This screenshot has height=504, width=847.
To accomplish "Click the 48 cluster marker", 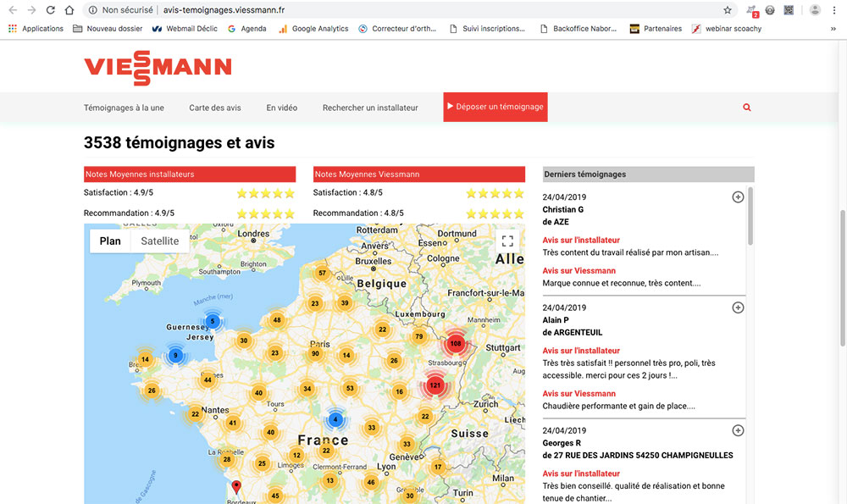I will [x=277, y=320].
